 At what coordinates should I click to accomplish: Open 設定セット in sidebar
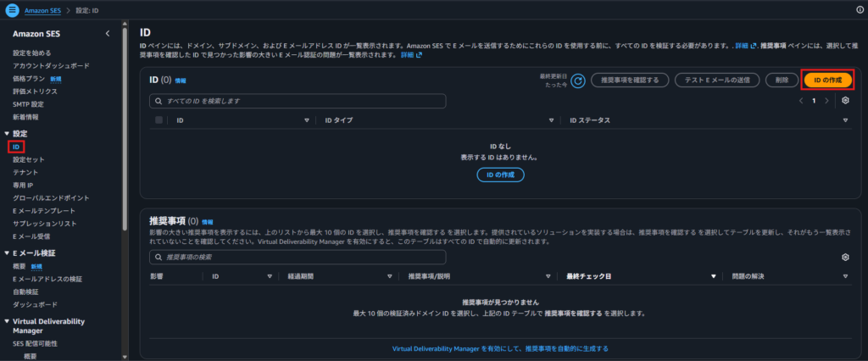29,159
